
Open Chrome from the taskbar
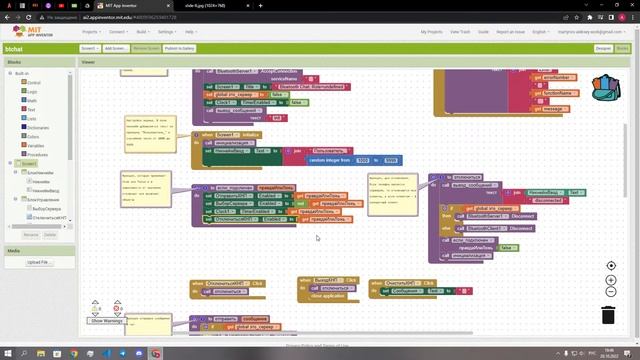[73, 353]
